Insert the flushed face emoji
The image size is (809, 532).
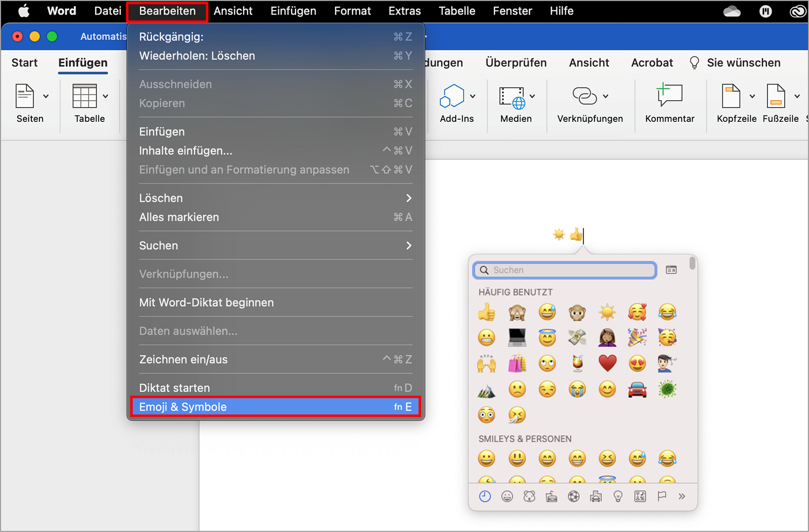486,414
